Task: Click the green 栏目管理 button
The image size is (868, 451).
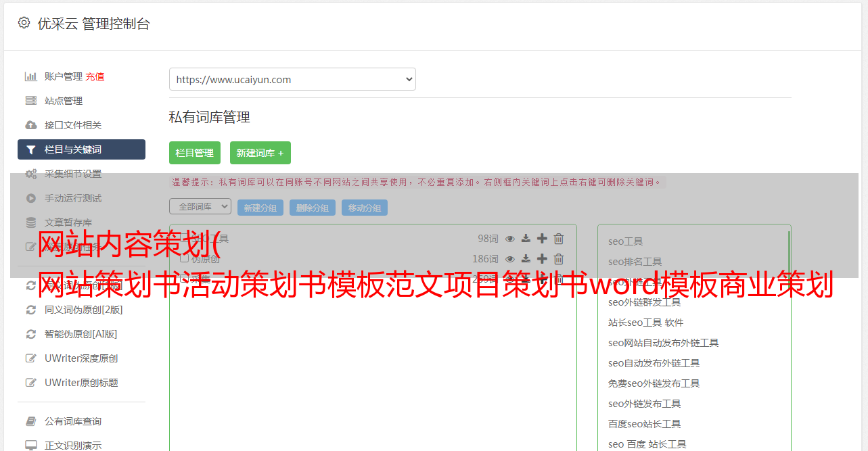Action: click(x=195, y=153)
